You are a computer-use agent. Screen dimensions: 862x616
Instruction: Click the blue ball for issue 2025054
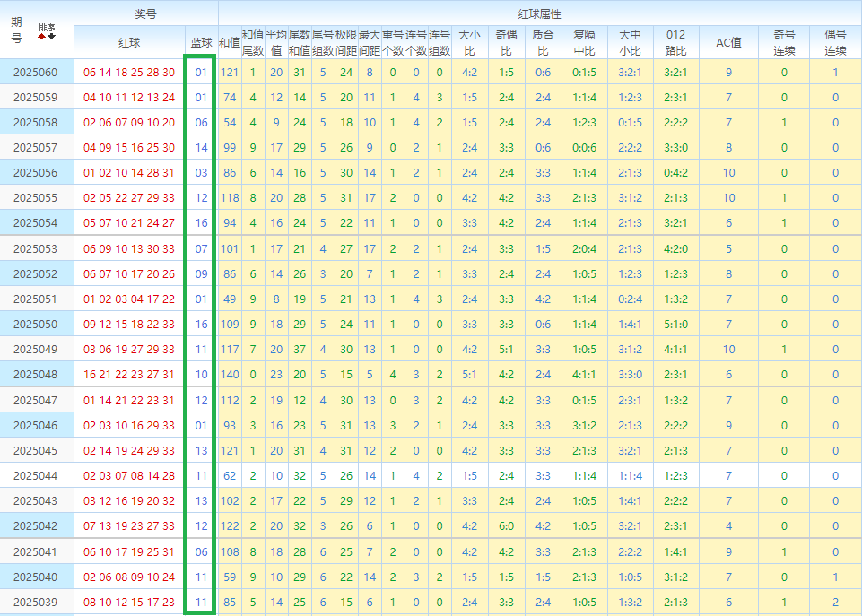tap(201, 223)
